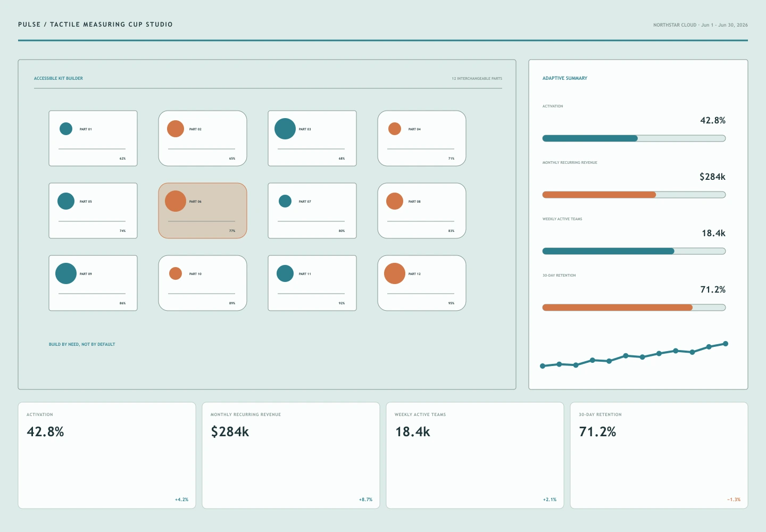Click the Monthly Recurring Revenue orange progress bar
Image resolution: width=766 pixels, height=532 pixels.
[634, 195]
